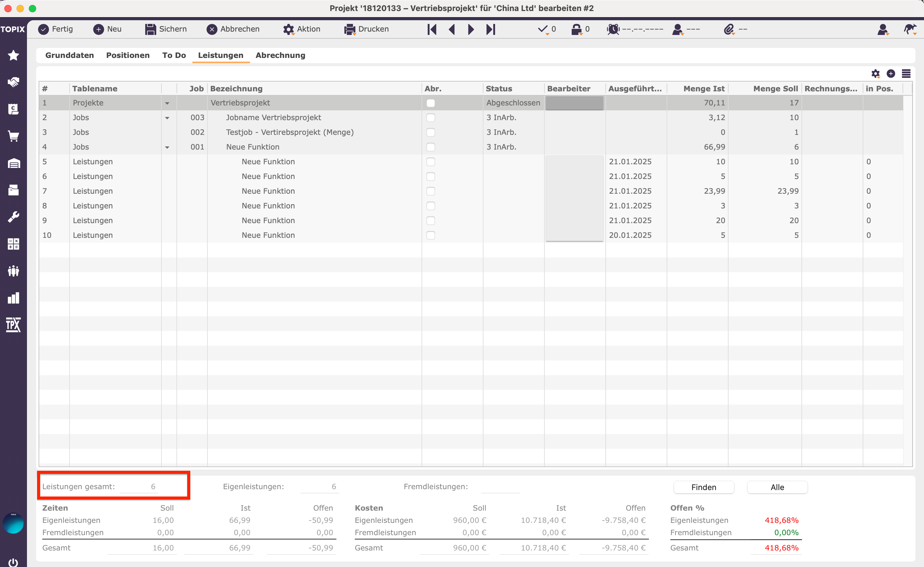924x567 pixels.
Task: Open the table settings gear icon
Action: click(876, 74)
